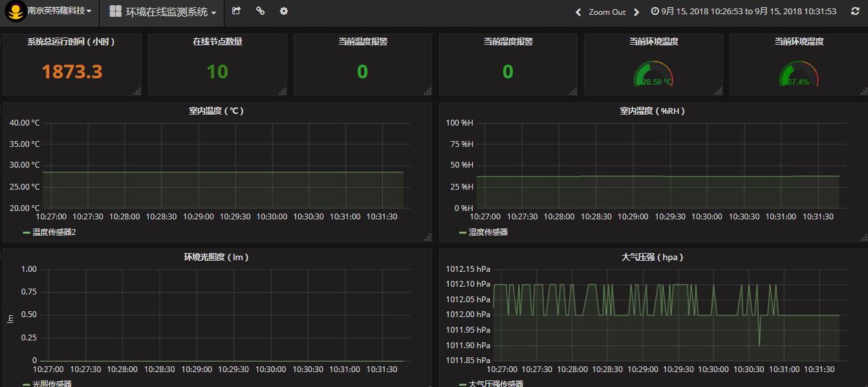868x387 pixels.
Task: Click the 室内湿度 panel title
Action: 652,111
